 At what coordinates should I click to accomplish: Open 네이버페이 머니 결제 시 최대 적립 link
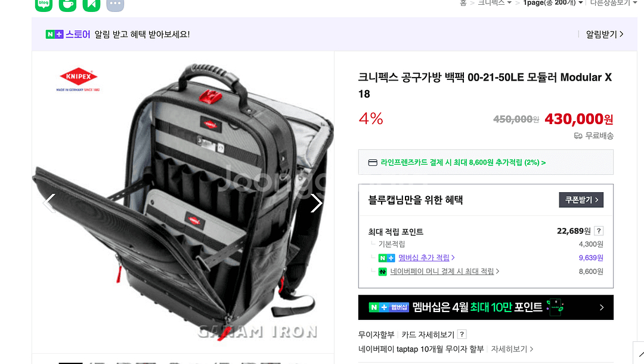tap(444, 271)
